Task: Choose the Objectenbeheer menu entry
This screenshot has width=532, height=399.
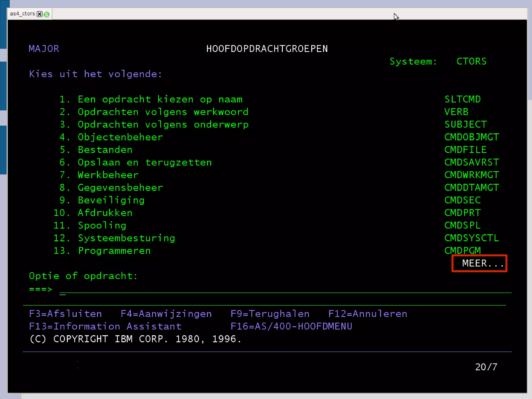Action: click(120, 137)
